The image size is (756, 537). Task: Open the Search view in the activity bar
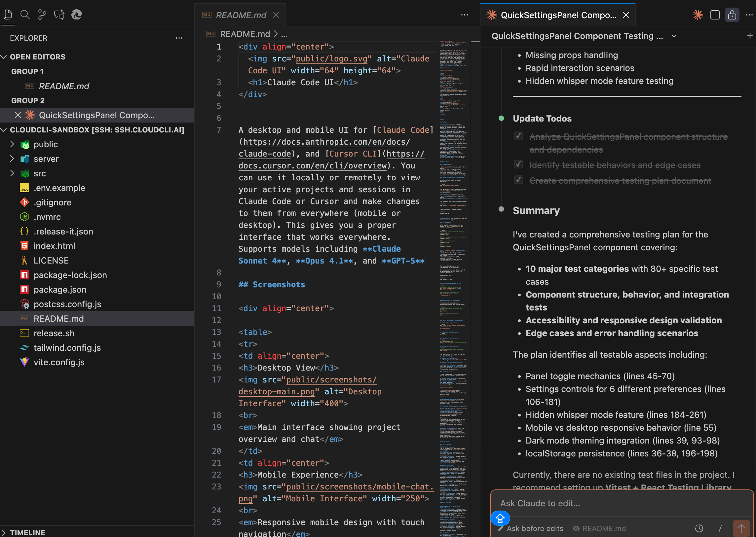coord(25,15)
